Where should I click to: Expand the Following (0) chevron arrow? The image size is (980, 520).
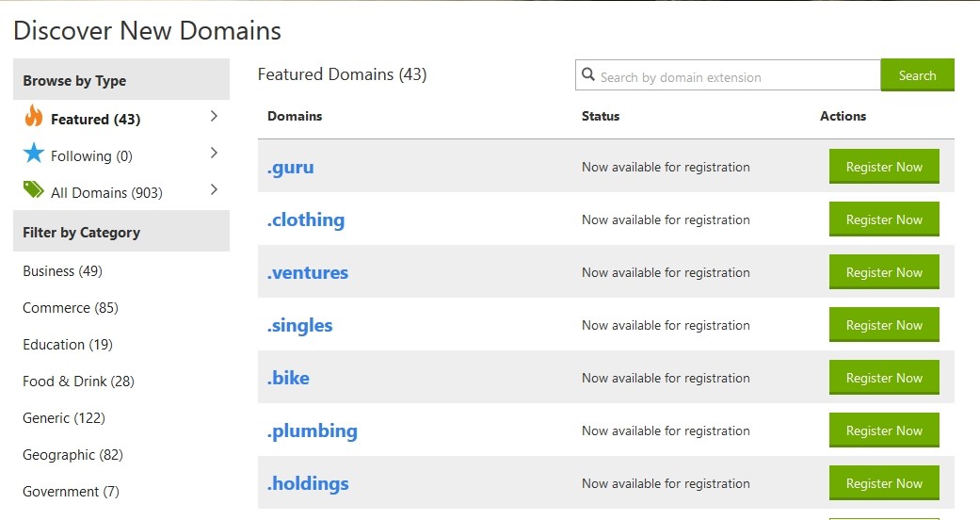point(214,154)
